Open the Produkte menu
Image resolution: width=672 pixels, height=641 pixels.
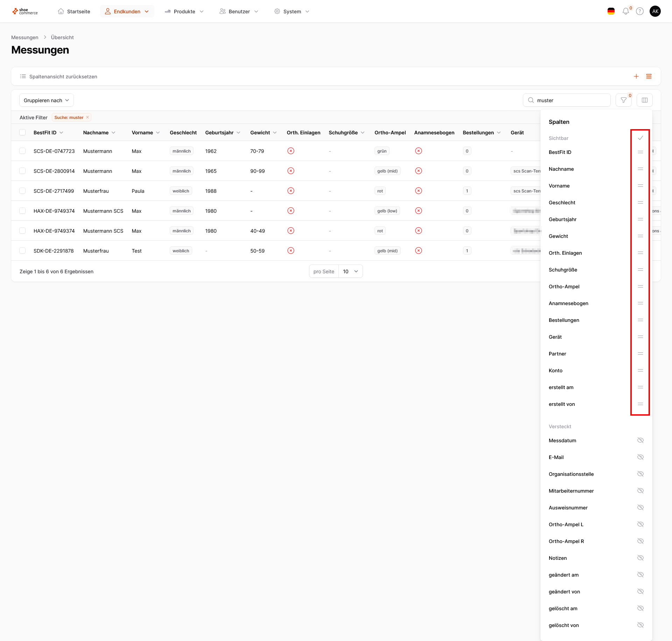tap(184, 12)
